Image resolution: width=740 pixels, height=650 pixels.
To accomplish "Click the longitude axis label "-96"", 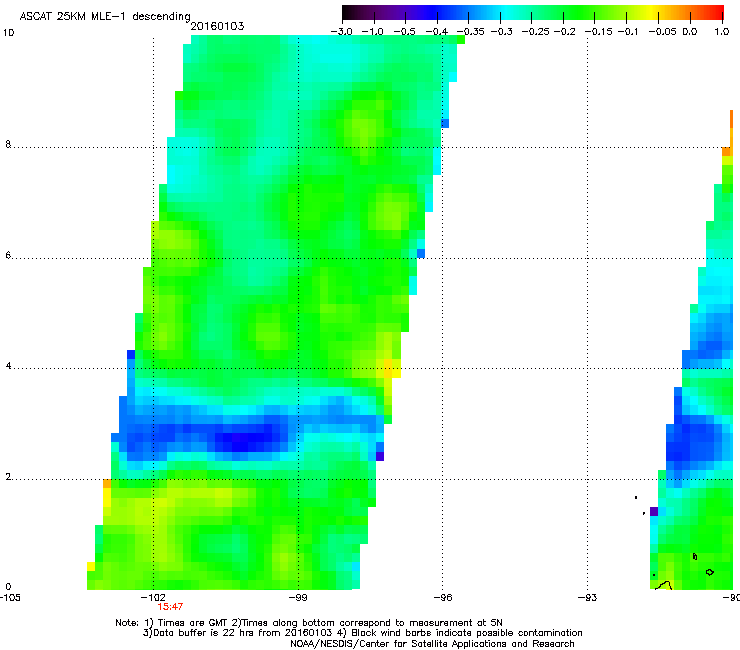I will point(443,598).
